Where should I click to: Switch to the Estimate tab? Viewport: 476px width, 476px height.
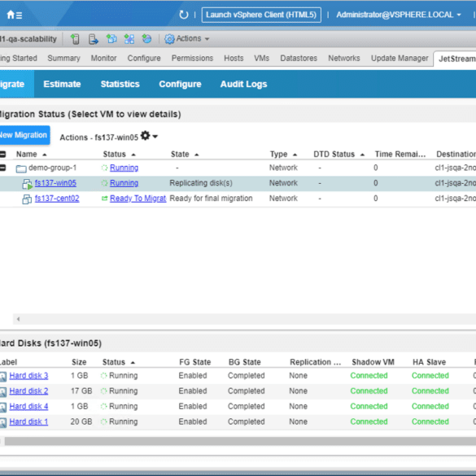click(x=62, y=84)
